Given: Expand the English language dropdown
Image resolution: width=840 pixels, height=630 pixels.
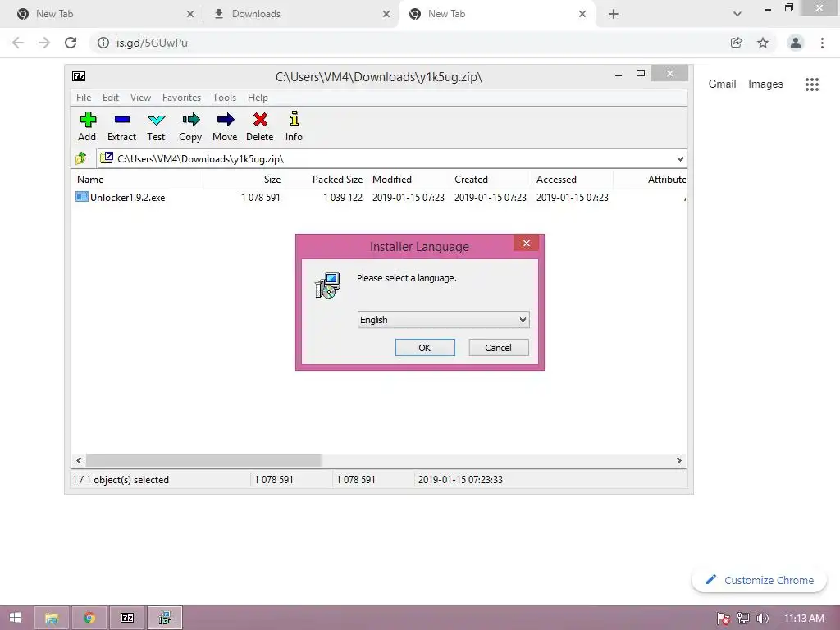Looking at the screenshot, I should pos(523,320).
